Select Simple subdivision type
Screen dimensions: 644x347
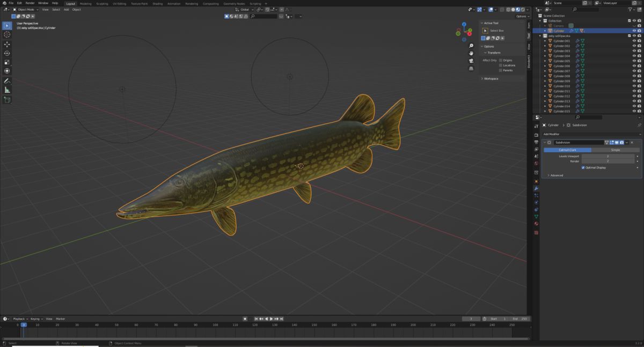pos(615,150)
